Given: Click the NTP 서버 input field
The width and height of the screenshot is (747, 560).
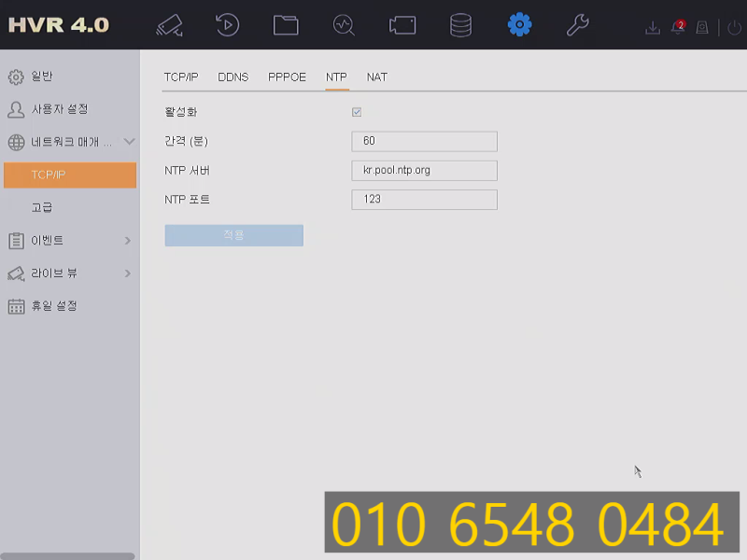Looking at the screenshot, I should [x=424, y=171].
